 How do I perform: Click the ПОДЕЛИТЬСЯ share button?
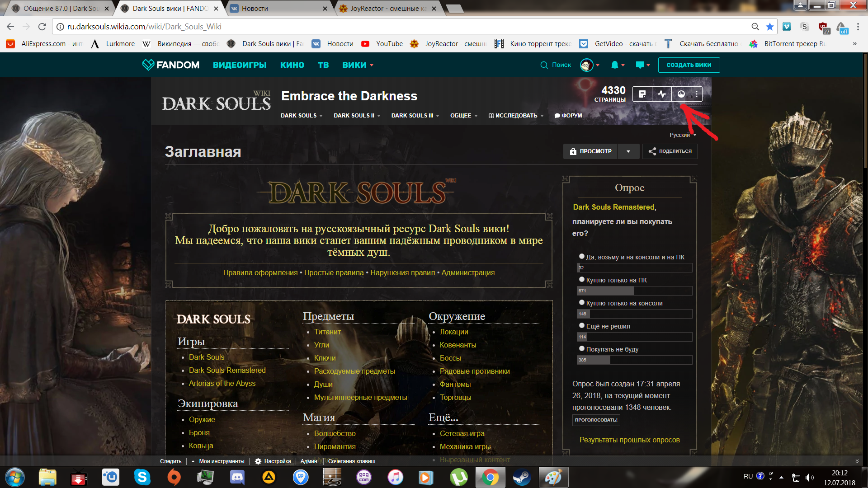(x=670, y=151)
